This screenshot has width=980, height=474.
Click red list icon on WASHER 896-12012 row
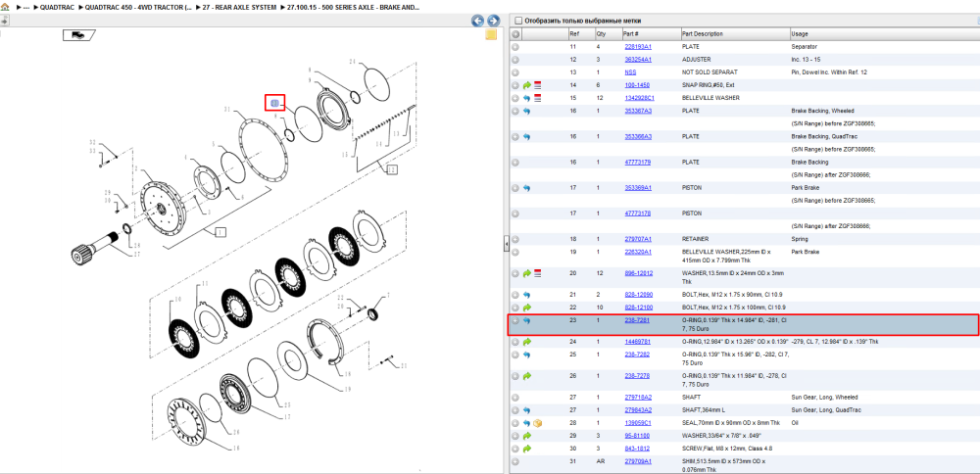tap(537, 273)
